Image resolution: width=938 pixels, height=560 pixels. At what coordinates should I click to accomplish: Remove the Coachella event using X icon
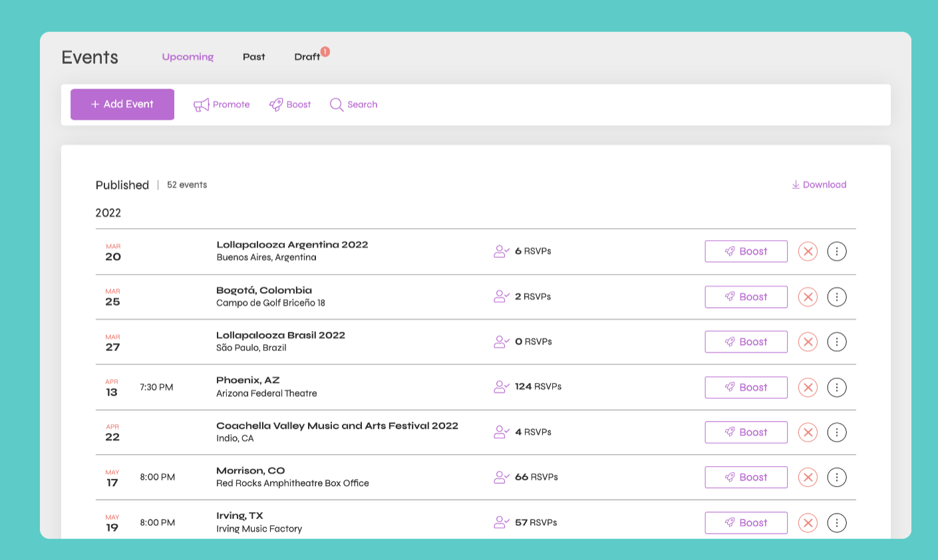pos(808,432)
